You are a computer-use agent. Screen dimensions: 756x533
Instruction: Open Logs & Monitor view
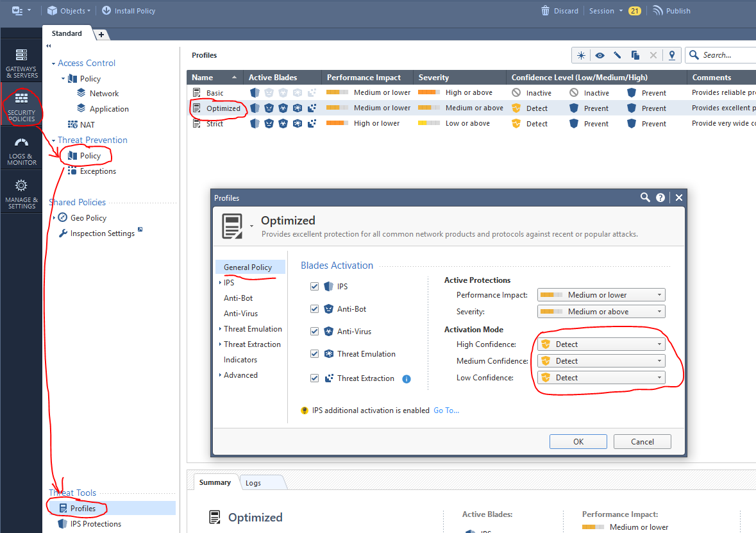pyautogui.click(x=21, y=151)
